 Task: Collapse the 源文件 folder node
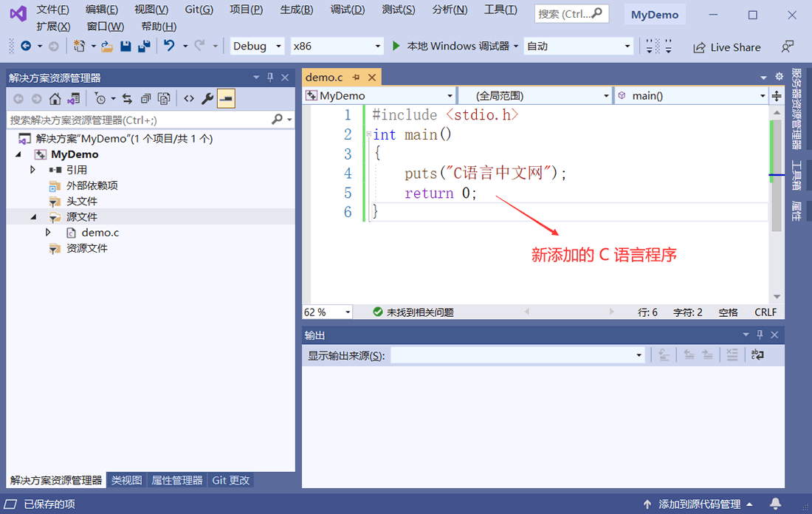point(32,216)
